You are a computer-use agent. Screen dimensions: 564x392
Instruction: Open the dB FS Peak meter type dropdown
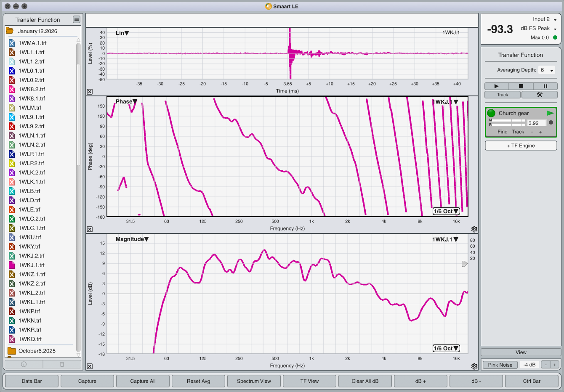(539, 29)
